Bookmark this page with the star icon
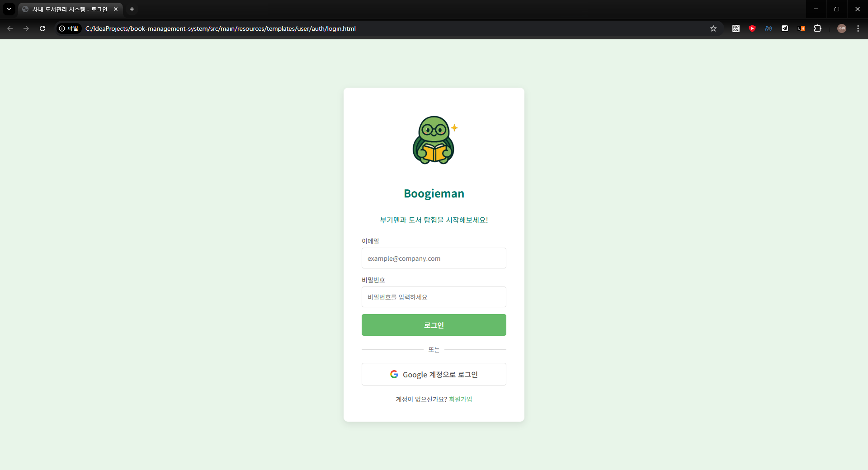The height and width of the screenshot is (470, 868). pos(713,28)
